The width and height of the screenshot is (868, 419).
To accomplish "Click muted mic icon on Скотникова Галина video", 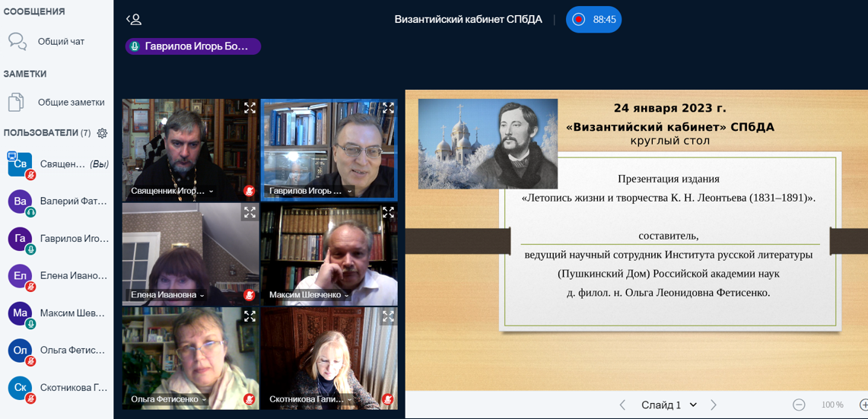I will tap(387, 399).
